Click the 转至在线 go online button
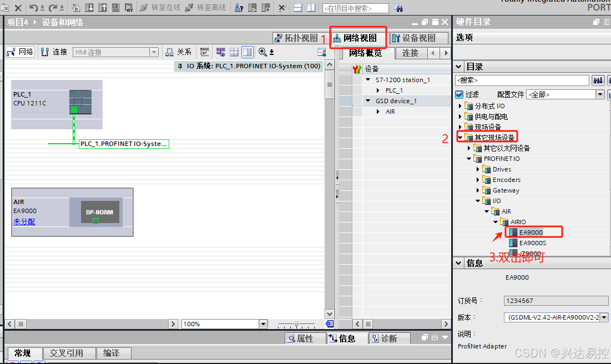Screen dimensions: 611x364 click(x=160, y=7)
